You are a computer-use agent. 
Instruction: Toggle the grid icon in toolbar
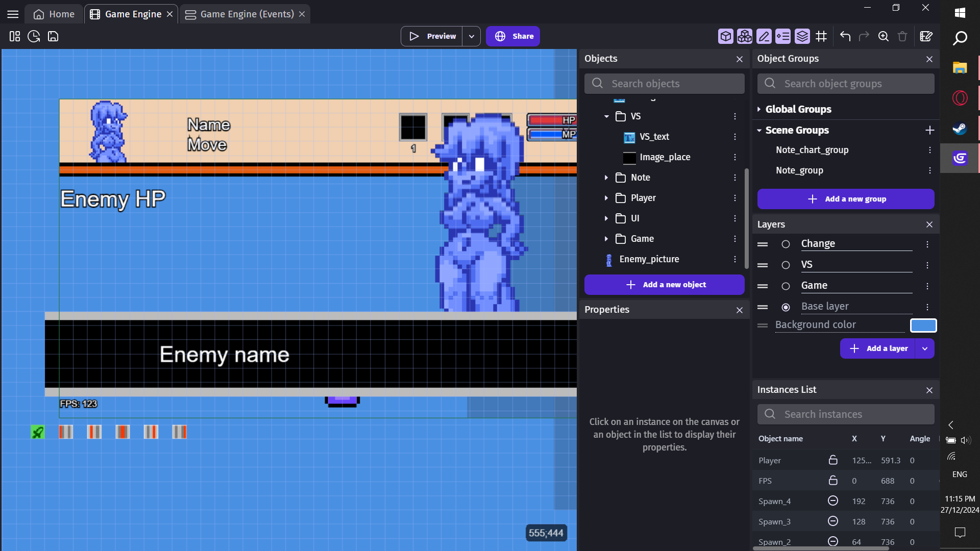click(x=821, y=36)
